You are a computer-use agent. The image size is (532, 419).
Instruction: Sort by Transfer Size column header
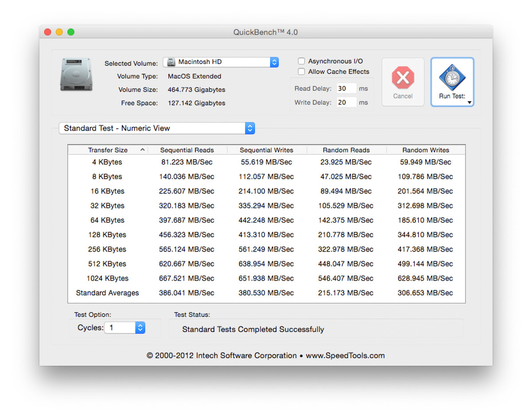pyautogui.click(x=108, y=150)
